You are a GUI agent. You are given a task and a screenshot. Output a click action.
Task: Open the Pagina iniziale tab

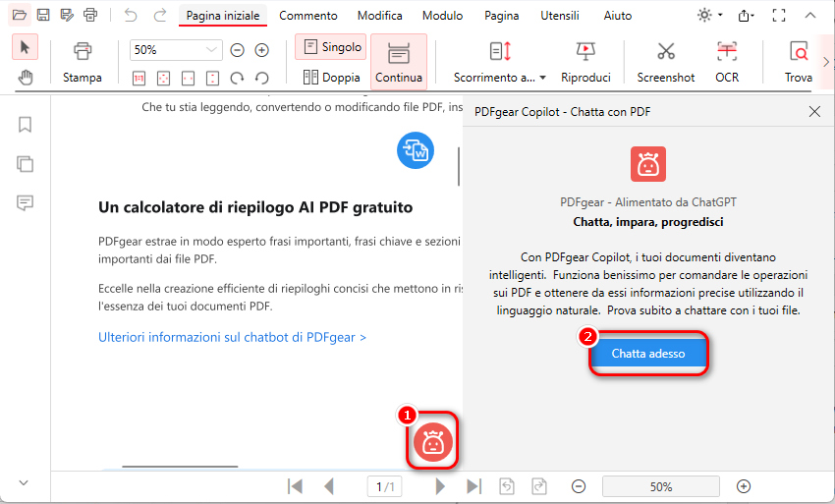[223, 16]
